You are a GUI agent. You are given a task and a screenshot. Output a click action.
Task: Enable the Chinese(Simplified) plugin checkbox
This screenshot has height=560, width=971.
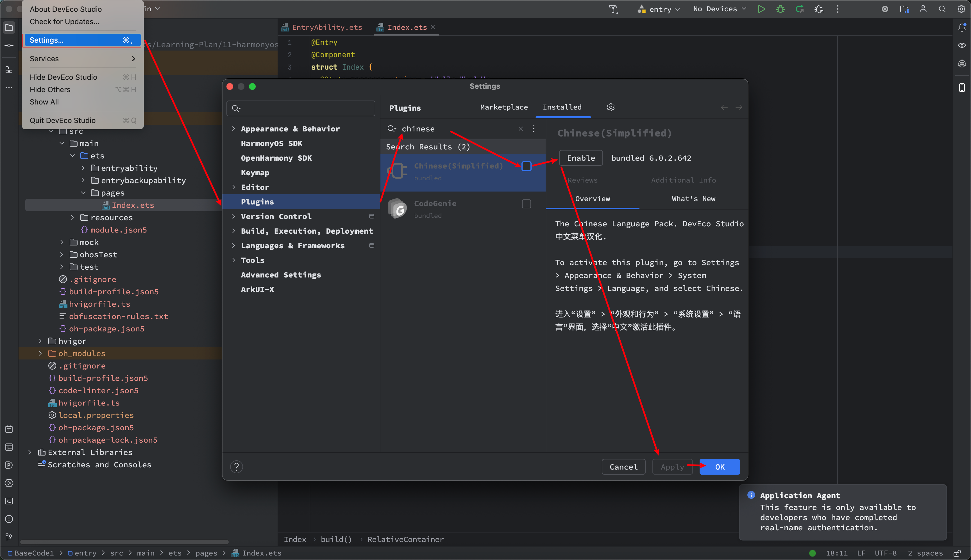pyautogui.click(x=526, y=166)
